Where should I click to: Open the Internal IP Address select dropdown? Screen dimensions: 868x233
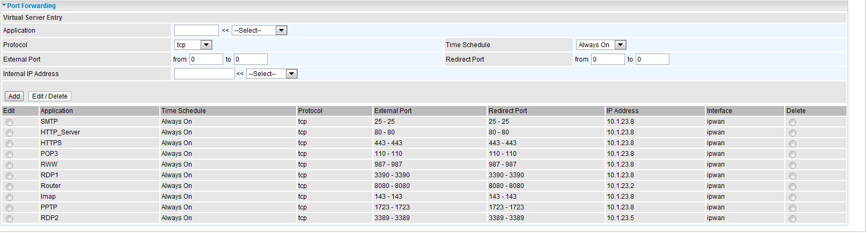pos(271,74)
